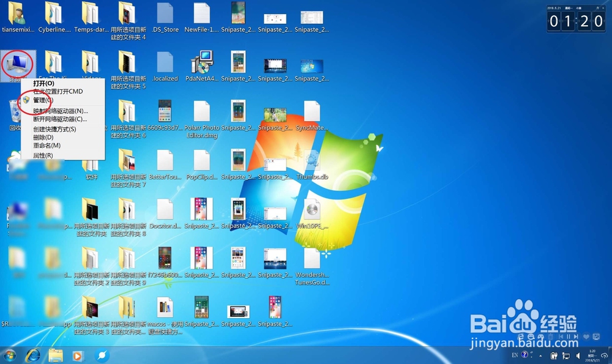Select the Cyberline... folder icon
This screenshot has width=612, height=364.
tap(54, 18)
